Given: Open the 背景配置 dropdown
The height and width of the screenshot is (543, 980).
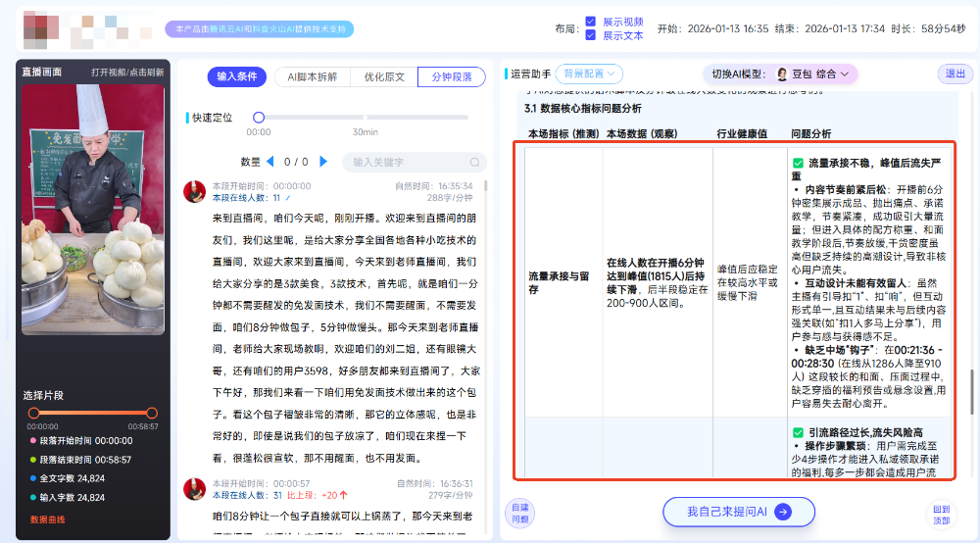Looking at the screenshot, I should pyautogui.click(x=589, y=74).
